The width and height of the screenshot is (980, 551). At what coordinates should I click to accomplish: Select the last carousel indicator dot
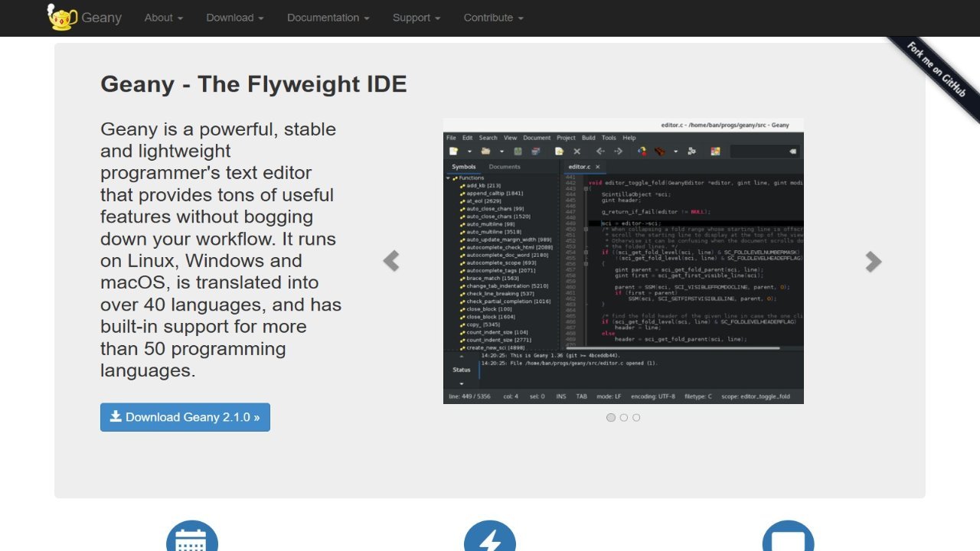point(636,417)
